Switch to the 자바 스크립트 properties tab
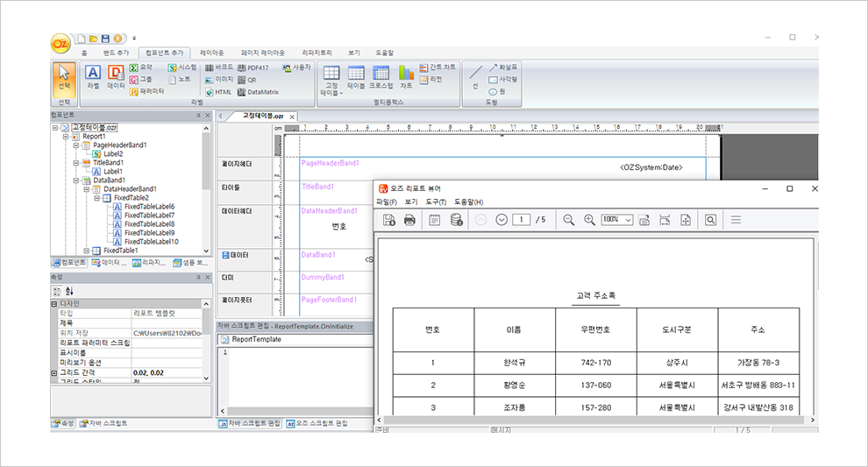Viewport: 868px width, 467px height. click(103, 423)
